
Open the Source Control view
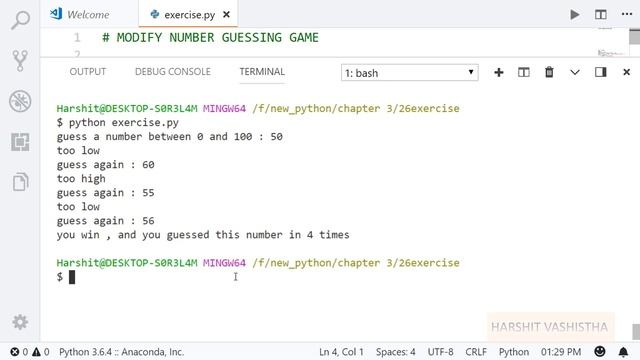click(x=20, y=60)
